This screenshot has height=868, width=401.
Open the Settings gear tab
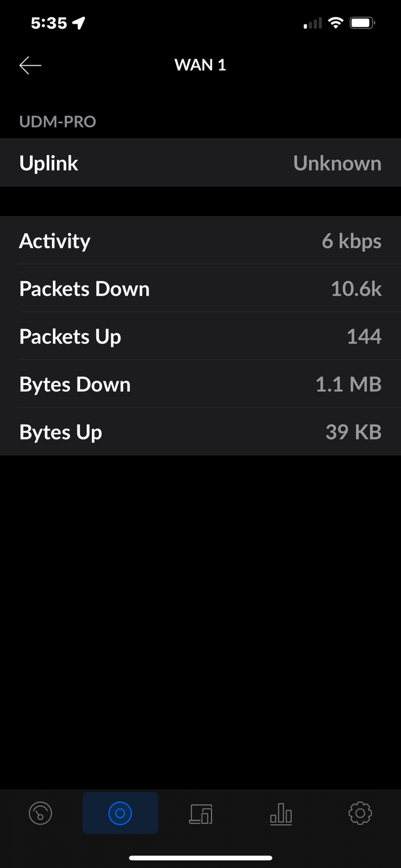point(360,813)
